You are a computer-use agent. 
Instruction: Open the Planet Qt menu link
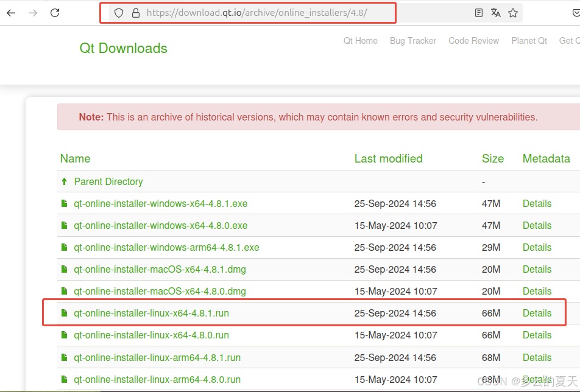(529, 41)
